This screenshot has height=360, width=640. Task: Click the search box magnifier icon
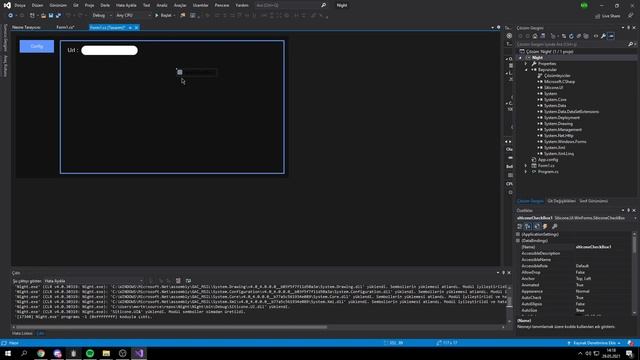[324, 5]
